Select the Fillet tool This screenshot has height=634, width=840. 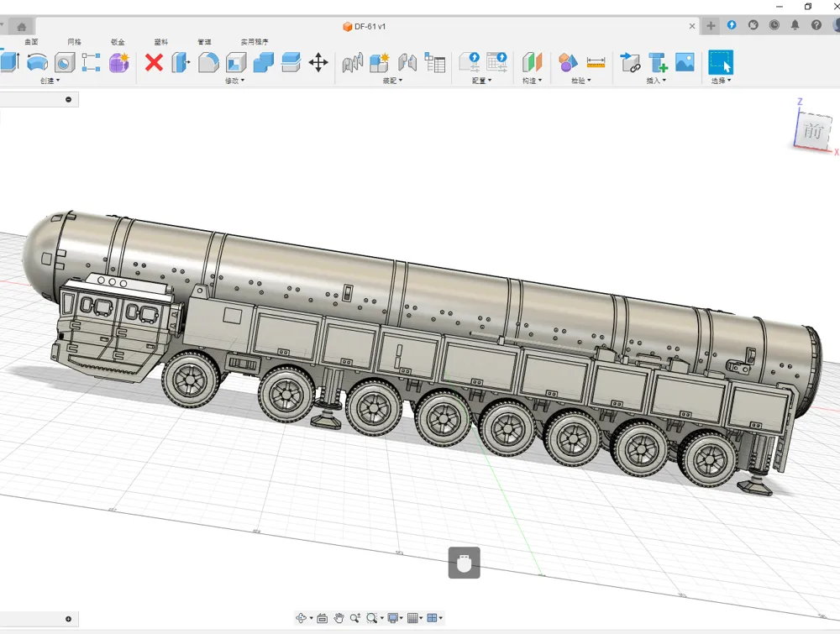coord(208,63)
